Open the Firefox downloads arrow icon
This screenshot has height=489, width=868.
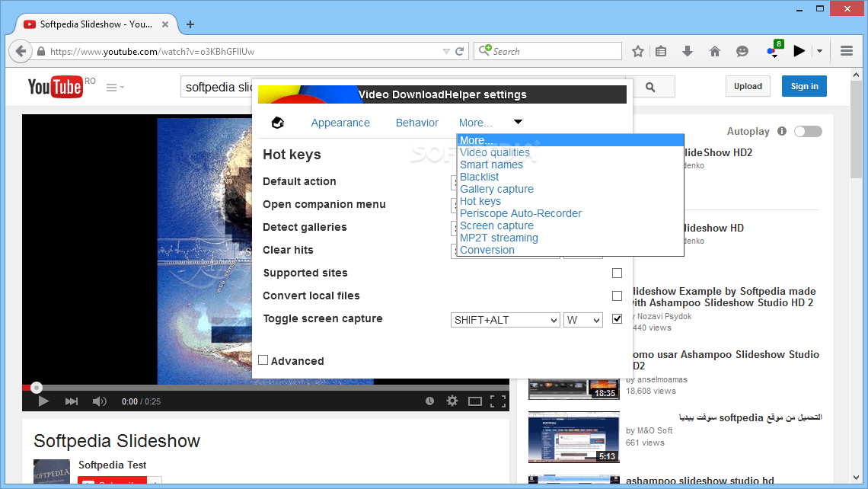tap(688, 50)
